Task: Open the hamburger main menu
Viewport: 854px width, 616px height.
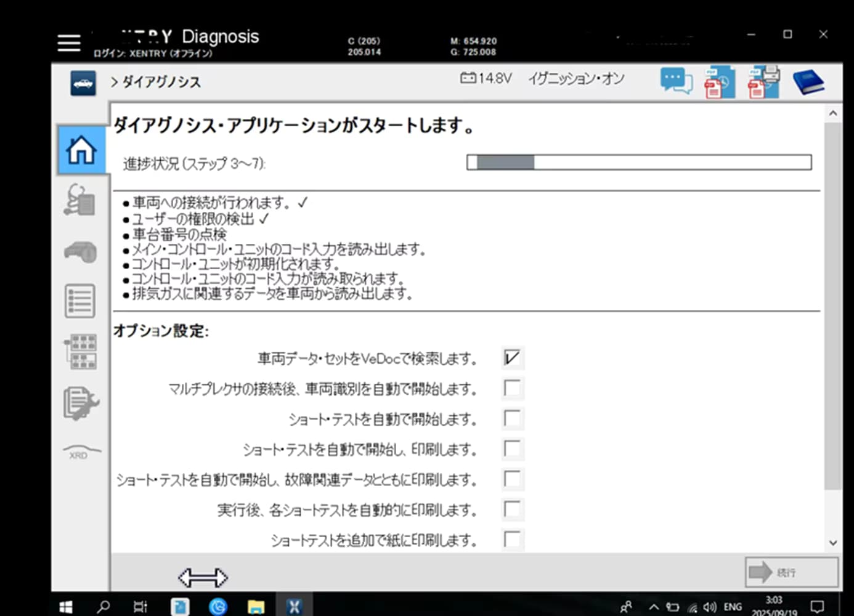Action: click(x=69, y=43)
